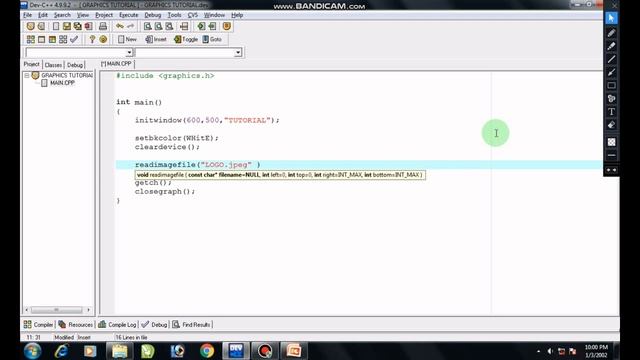
Task: Collapse the GRAPHICS TUTORIAL project tree node
Action: [27, 76]
